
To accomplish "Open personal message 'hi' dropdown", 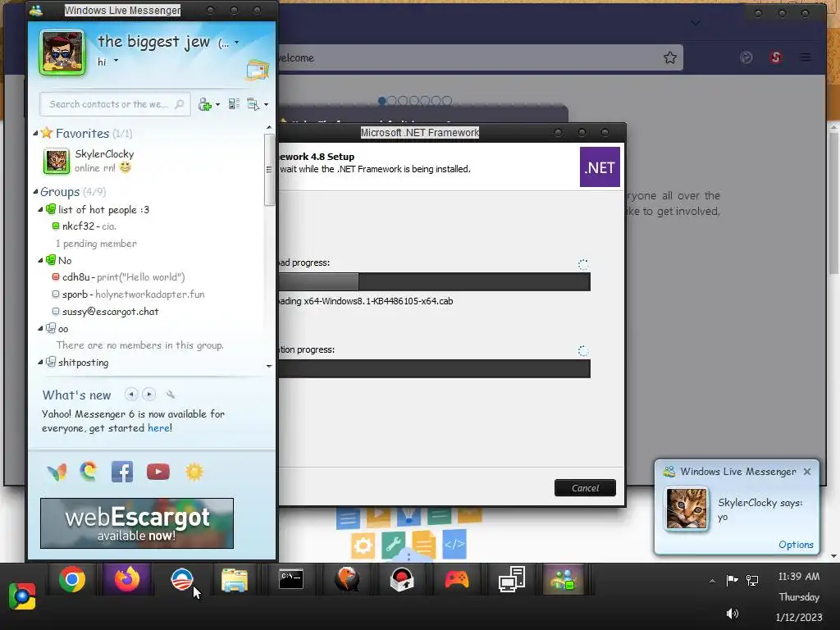I will pos(116,61).
